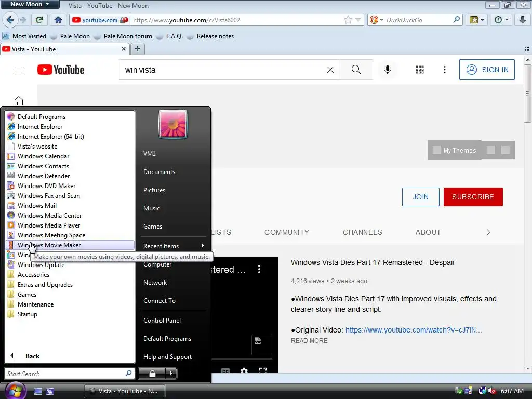Screen dimensions: 532x399
Task: Expand the Accessories folder in Start menu
Action: 70,275
